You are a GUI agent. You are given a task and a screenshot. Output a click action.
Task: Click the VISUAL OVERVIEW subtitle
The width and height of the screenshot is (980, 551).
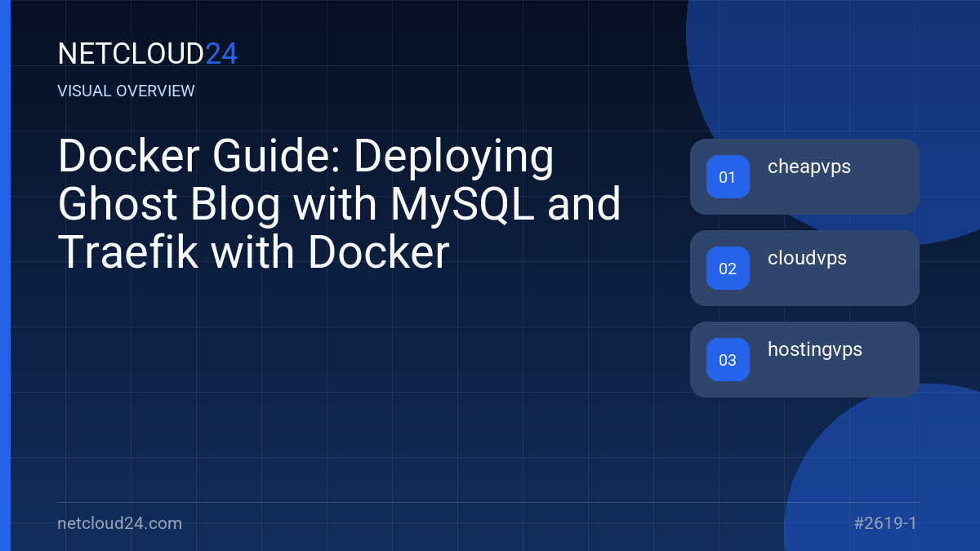pyautogui.click(x=127, y=91)
